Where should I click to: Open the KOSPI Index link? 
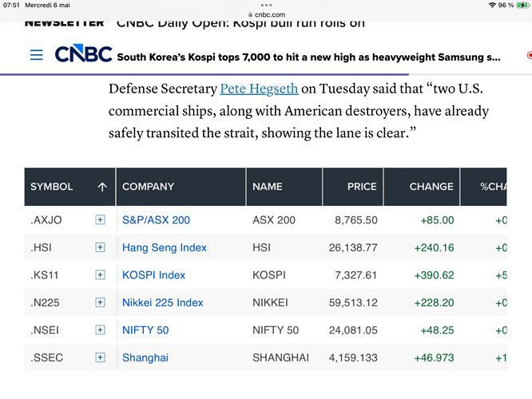coord(153,275)
